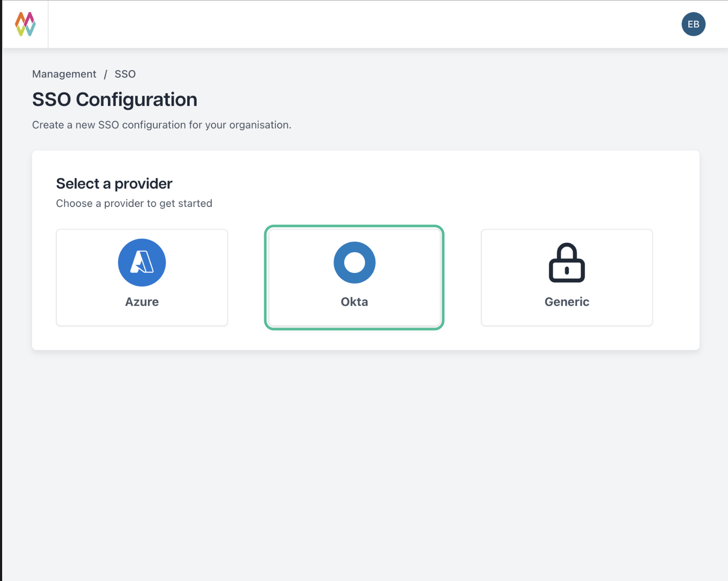This screenshot has width=728, height=581.
Task: Go to Management breadcrumb
Action: point(64,74)
